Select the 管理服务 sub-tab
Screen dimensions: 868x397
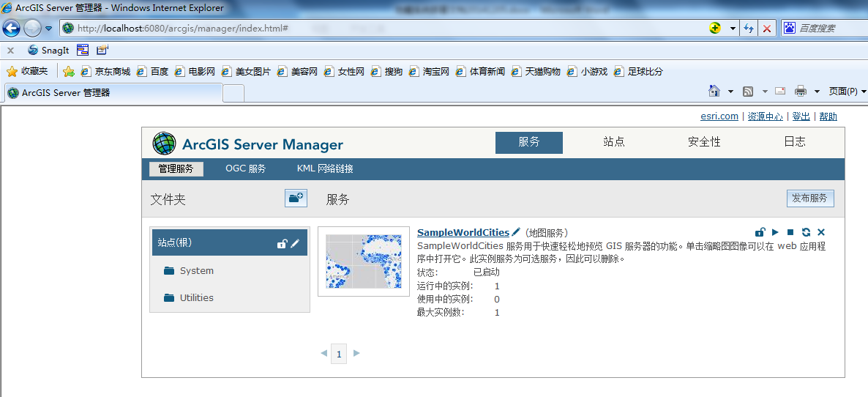[x=176, y=169]
